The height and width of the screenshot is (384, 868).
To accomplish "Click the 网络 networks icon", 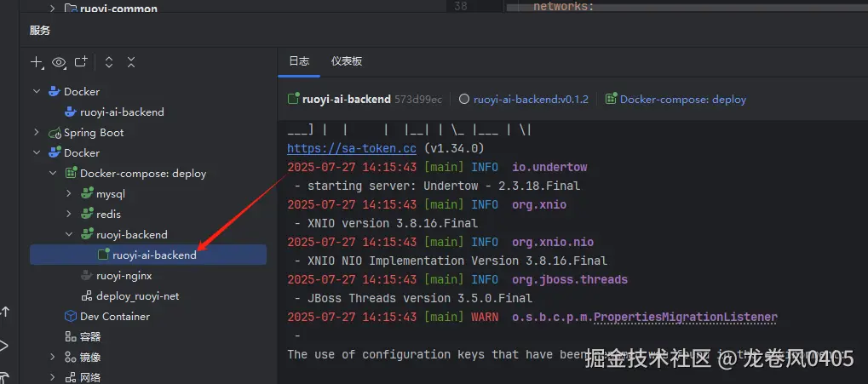I will coord(71,378).
